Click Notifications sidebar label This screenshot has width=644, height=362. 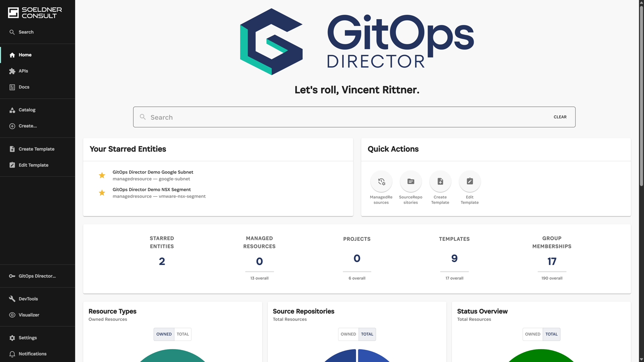tap(33, 354)
